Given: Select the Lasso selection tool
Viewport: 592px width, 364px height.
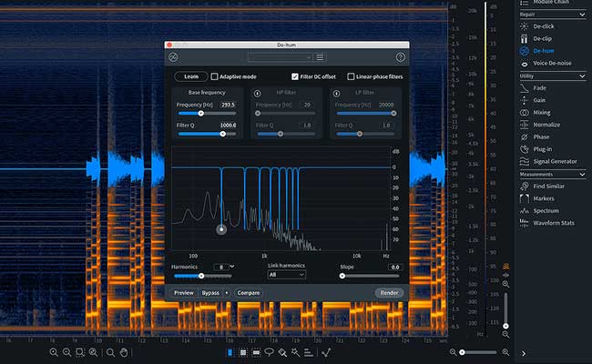Looking at the screenshot, I should click(x=270, y=352).
